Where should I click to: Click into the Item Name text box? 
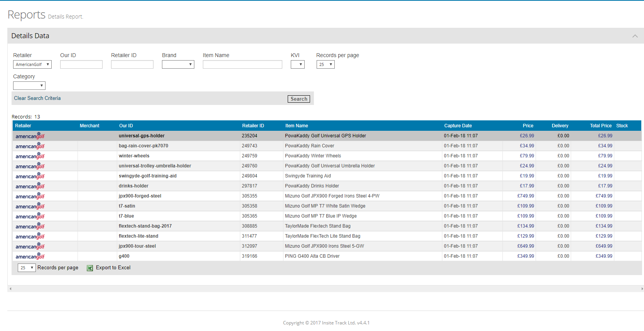[242, 64]
